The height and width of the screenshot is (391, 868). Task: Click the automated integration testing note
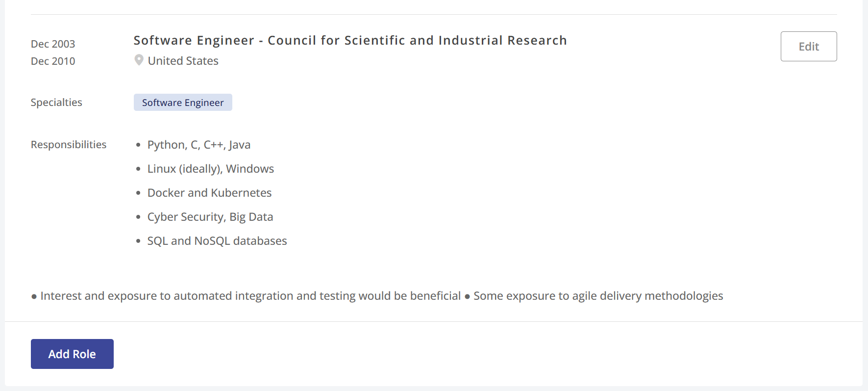click(250, 296)
